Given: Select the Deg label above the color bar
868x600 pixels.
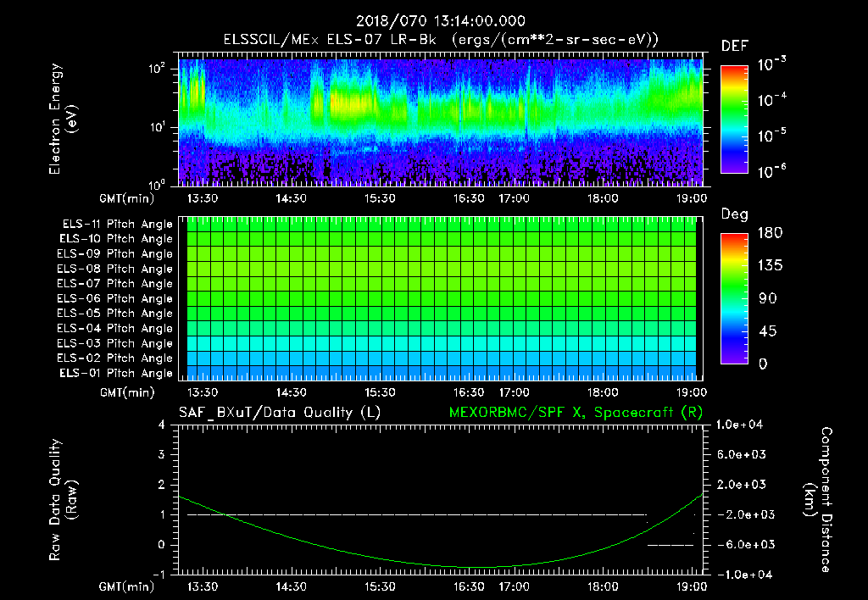Looking at the screenshot, I should click(x=735, y=214).
